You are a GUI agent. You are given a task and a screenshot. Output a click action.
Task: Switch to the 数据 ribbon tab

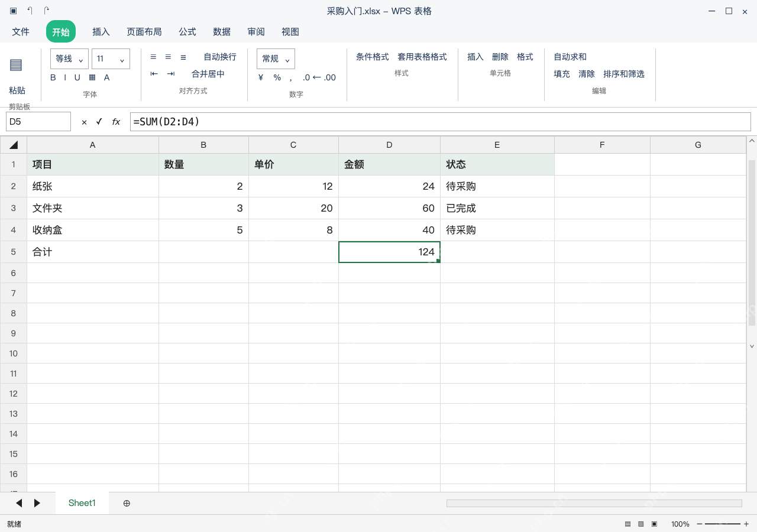click(x=222, y=31)
